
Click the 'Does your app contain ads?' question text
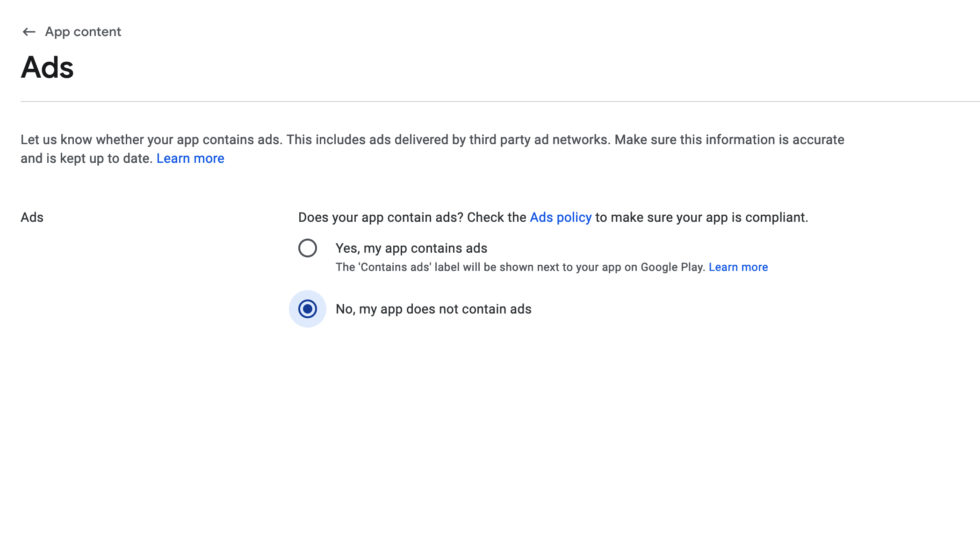click(x=381, y=218)
